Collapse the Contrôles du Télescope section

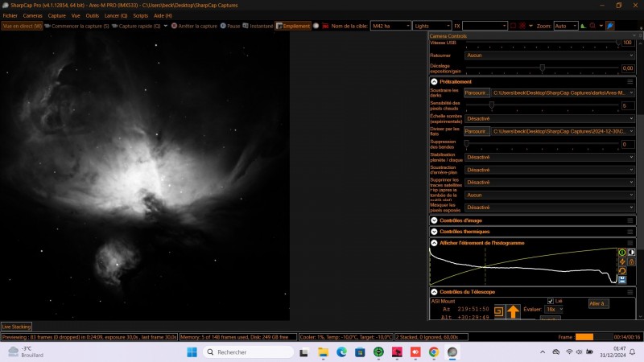coord(434,292)
